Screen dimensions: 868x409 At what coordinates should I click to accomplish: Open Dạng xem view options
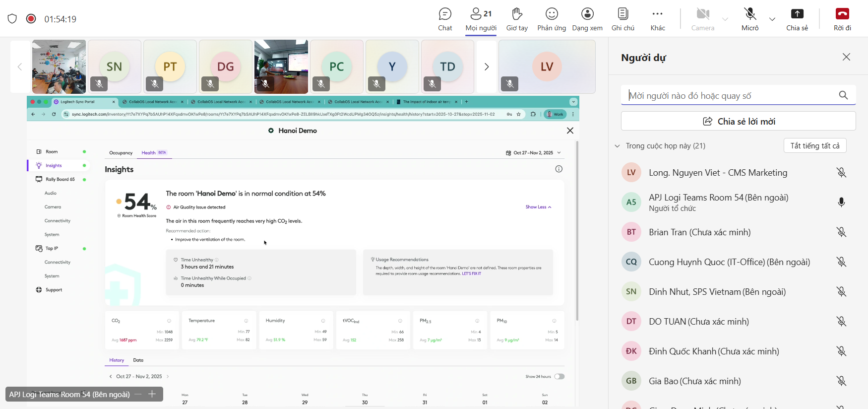587,19
